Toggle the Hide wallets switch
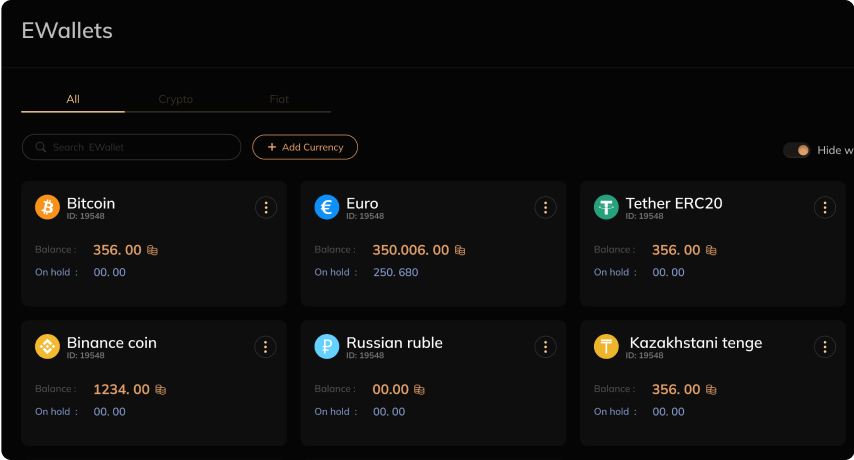The height and width of the screenshot is (460, 854). [796, 150]
